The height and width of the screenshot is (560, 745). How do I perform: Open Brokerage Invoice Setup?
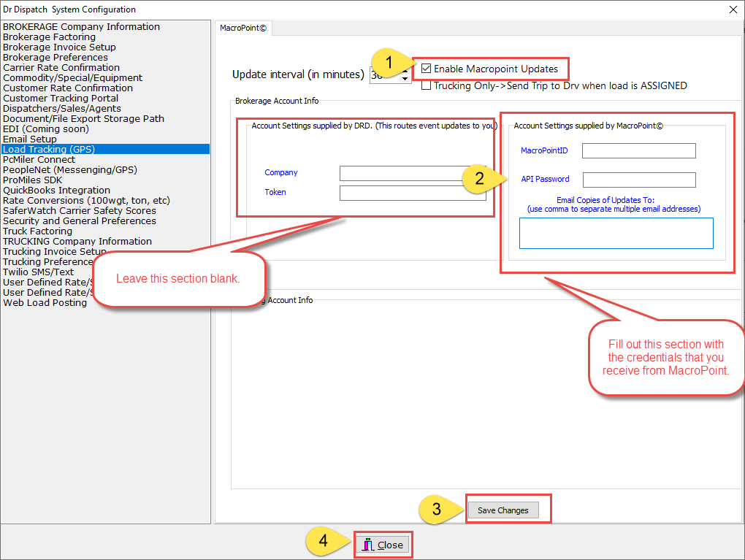[59, 47]
